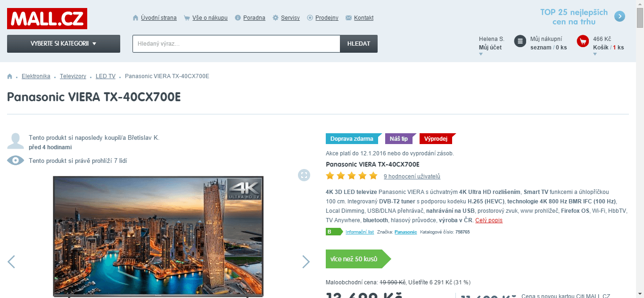
Task: Open Prodejny page
Action: pyautogui.click(x=327, y=18)
